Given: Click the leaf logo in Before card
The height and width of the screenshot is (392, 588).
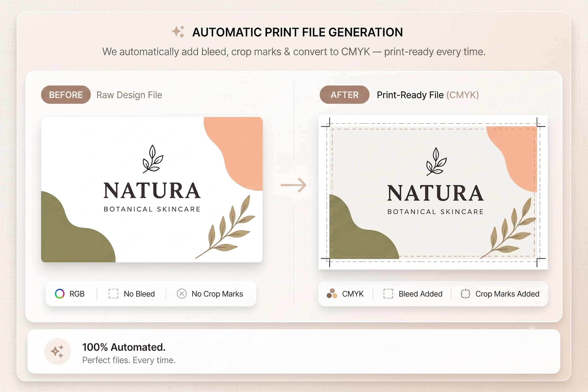Looking at the screenshot, I should [153, 159].
